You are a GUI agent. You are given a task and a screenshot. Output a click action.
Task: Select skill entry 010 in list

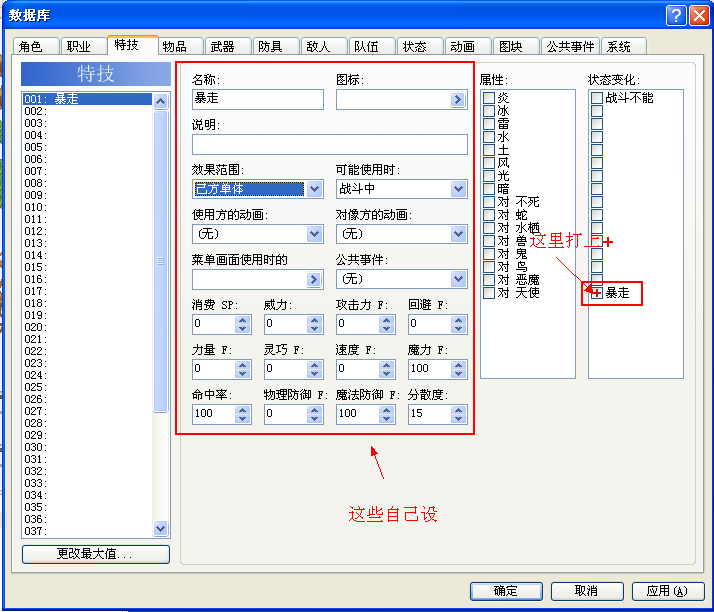(87, 207)
